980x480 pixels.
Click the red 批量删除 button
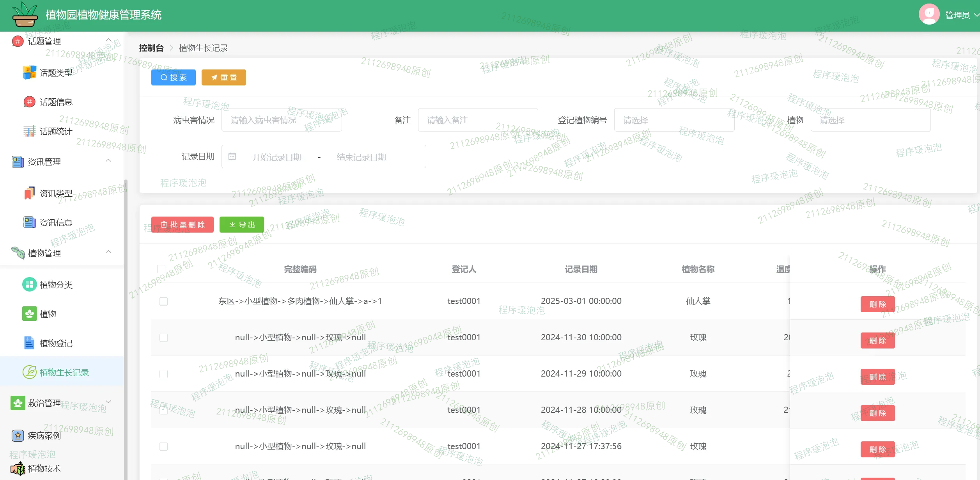click(183, 225)
